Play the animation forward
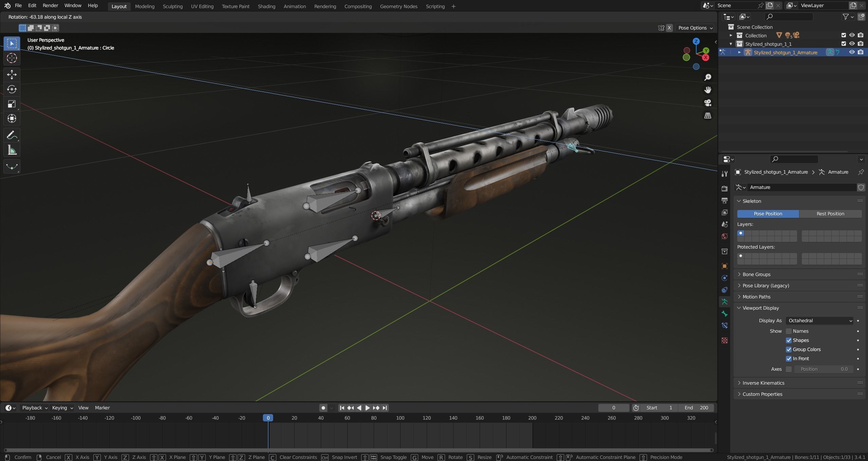Screen dimensions: 868x461 tap(367, 408)
